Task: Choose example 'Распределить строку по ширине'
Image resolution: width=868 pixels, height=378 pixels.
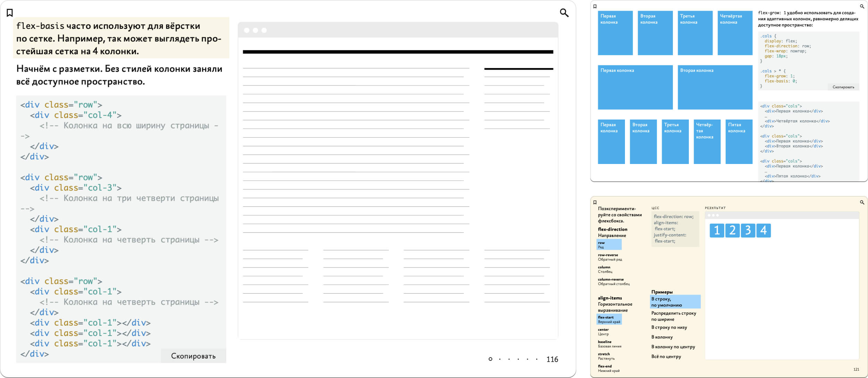Action: click(674, 316)
